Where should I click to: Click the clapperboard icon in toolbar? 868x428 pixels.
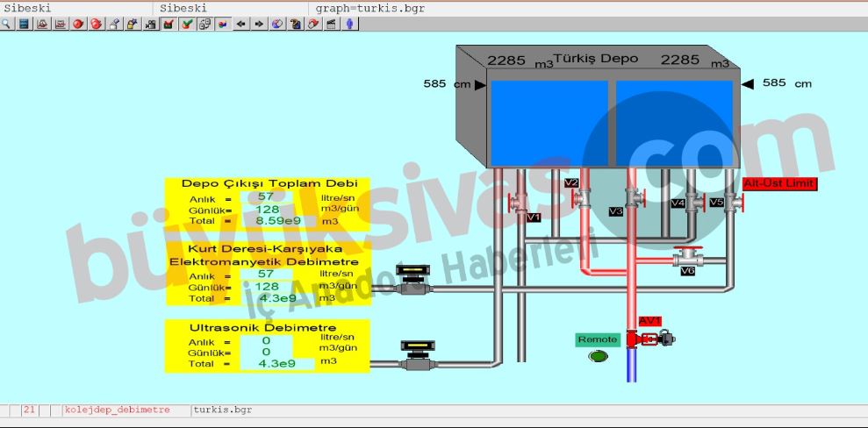coord(332,24)
